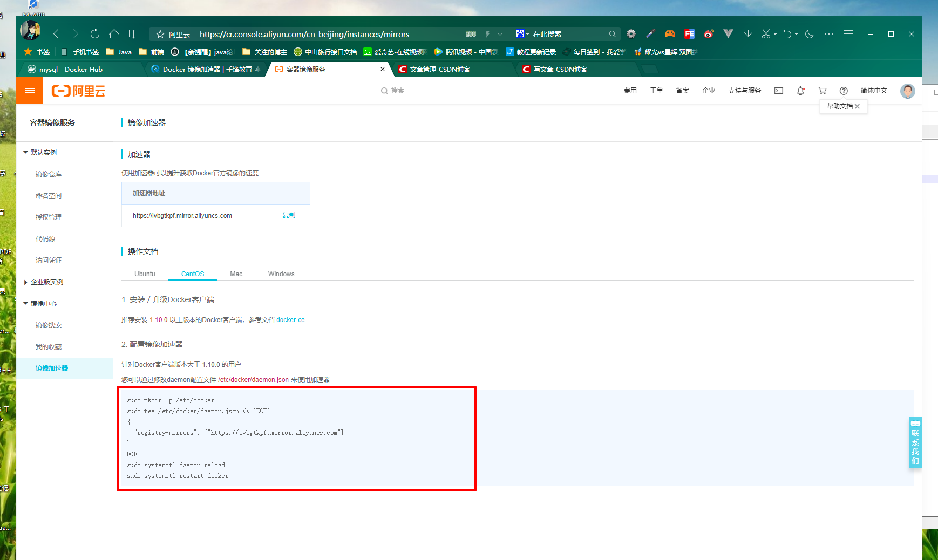Close the 容器镜像服务 browser tab

pos(383,69)
